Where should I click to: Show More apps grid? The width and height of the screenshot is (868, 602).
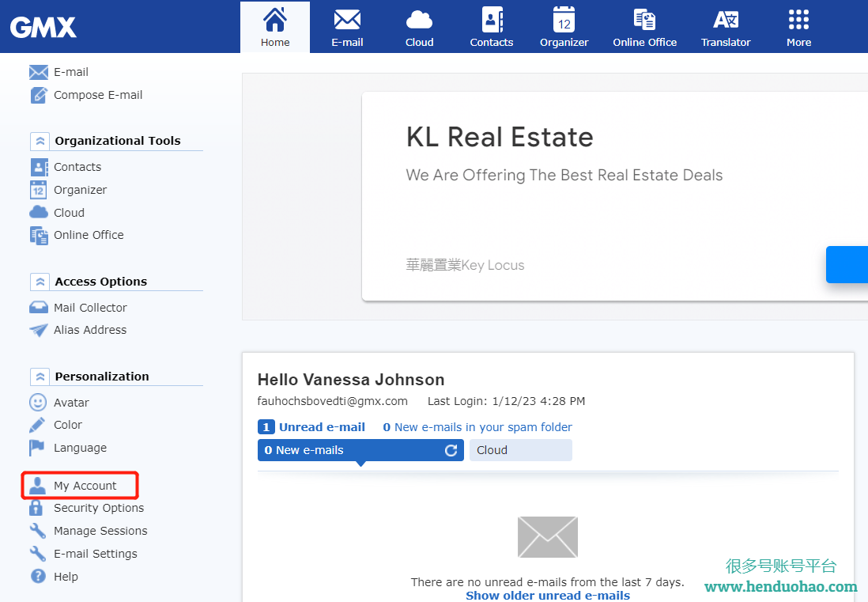click(x=798, y=27)
